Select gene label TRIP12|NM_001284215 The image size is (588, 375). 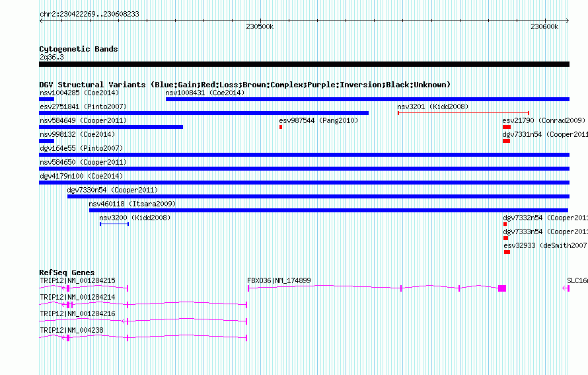pos(77,281)
